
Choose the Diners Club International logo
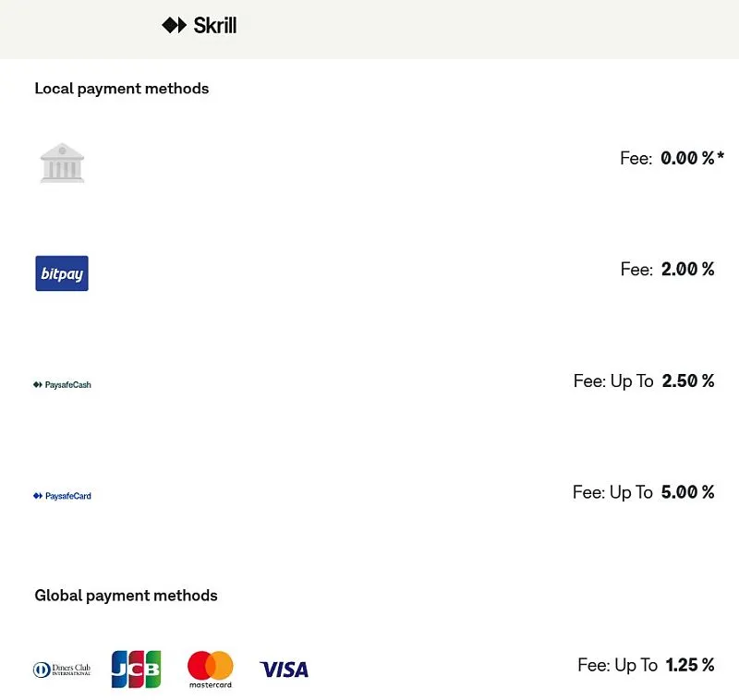pyautogui.click(x=62, y=670)
